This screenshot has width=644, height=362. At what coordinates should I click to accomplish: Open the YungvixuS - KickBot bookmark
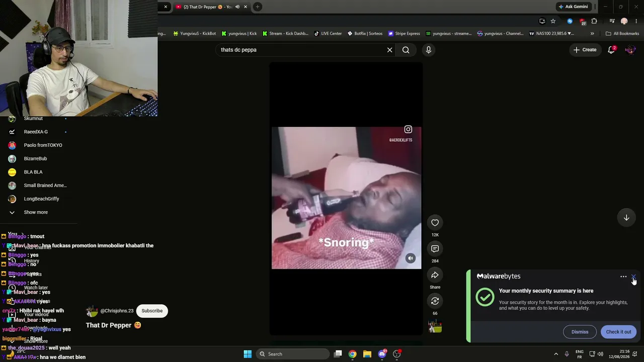tap(195, 34)
